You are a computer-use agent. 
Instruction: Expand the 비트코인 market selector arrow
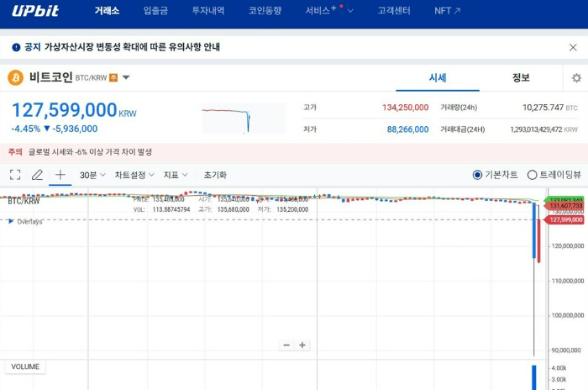126,77
